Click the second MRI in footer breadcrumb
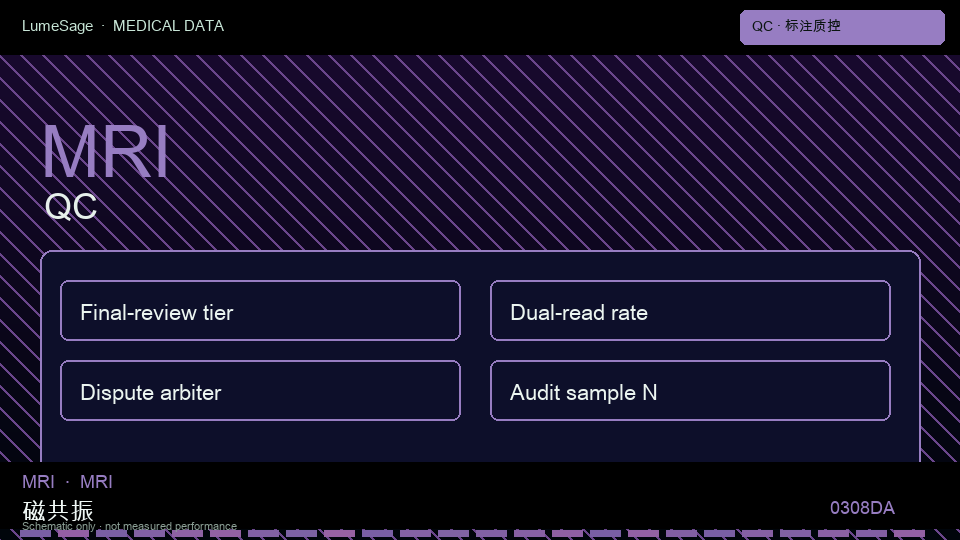 (96, 482)
